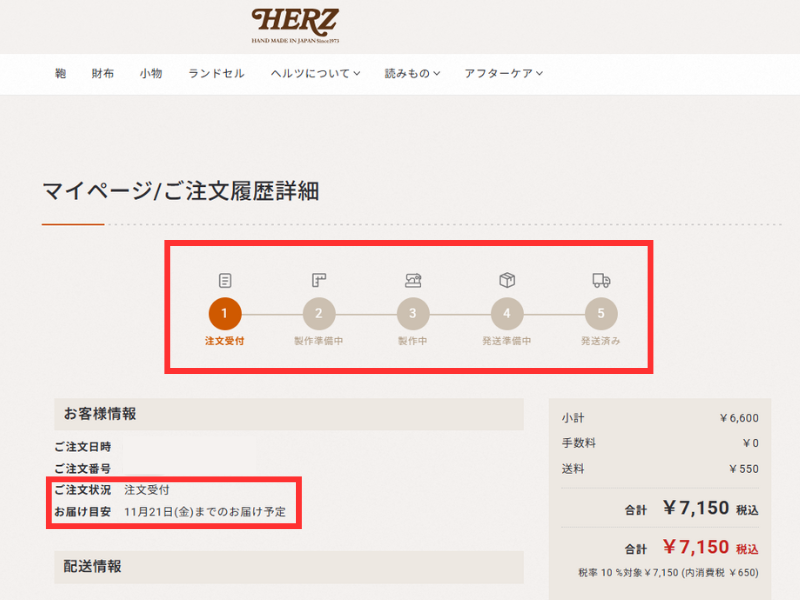Select the 財布 navigation item
Viewport: 800px width, 600px height.
click(103, 73)
